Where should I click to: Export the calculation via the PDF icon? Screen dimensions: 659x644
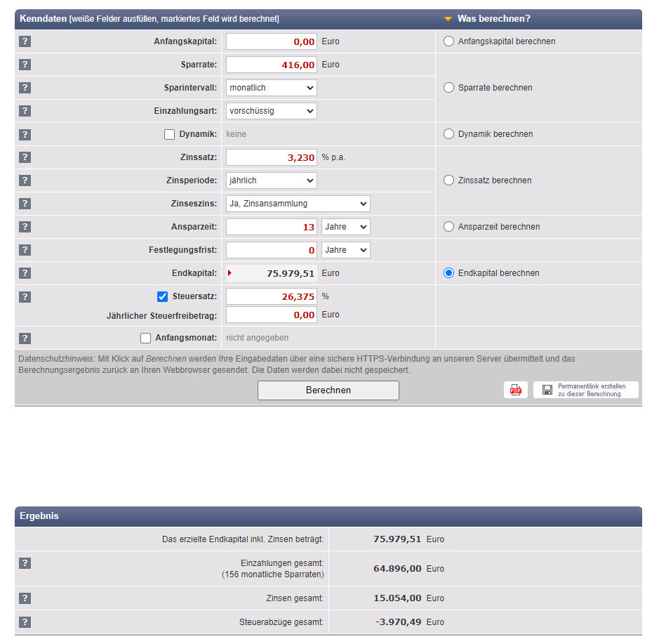pos(516,390)
